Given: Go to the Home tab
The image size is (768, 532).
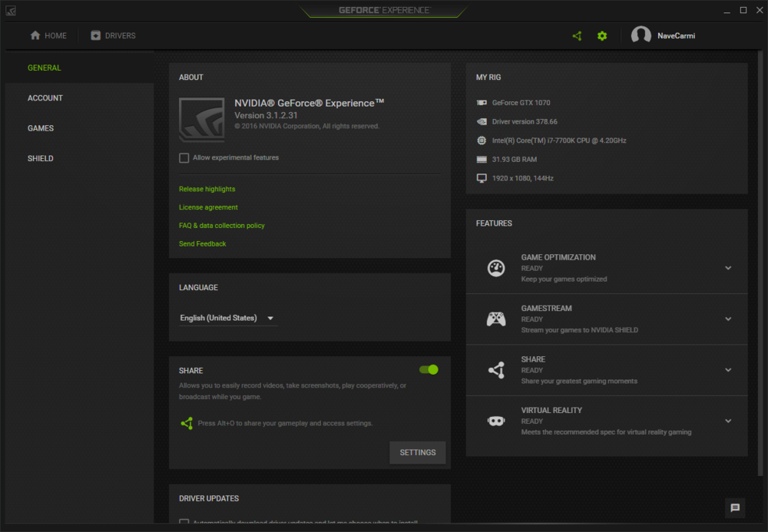Looking at the screenshot, I should point(48,36).
